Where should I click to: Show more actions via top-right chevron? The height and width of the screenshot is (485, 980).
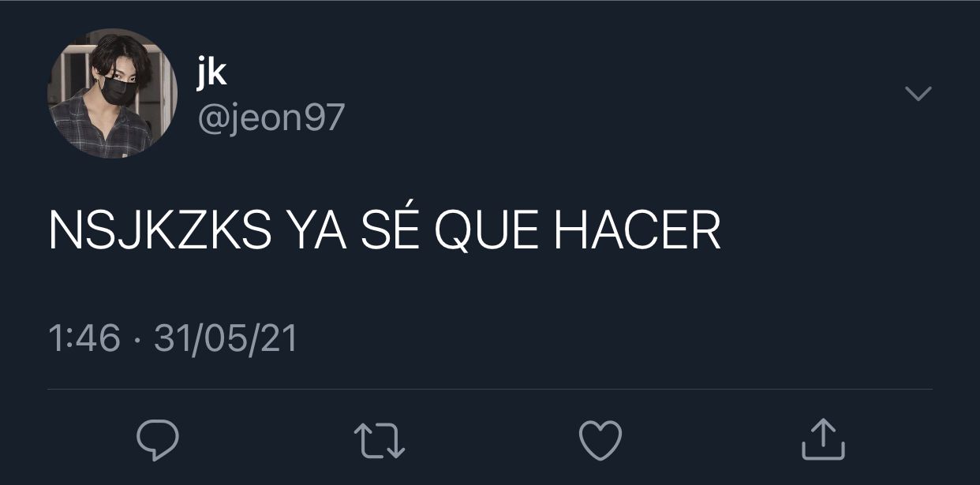[x=918, y=94]
